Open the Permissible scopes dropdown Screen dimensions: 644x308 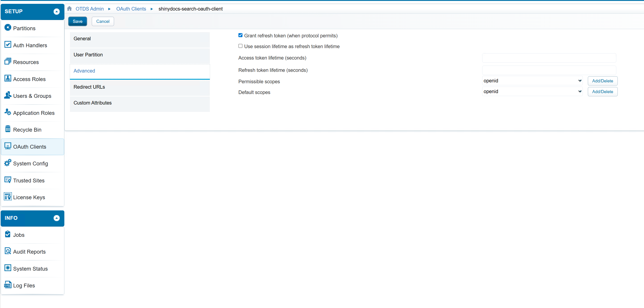[532, 81]
